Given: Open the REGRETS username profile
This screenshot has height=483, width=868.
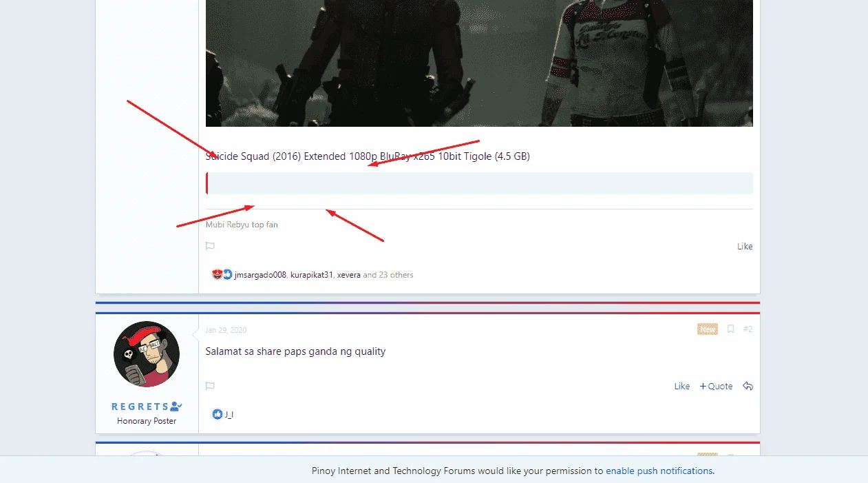Looking at the screenshot, I should [x=140, y=407].
